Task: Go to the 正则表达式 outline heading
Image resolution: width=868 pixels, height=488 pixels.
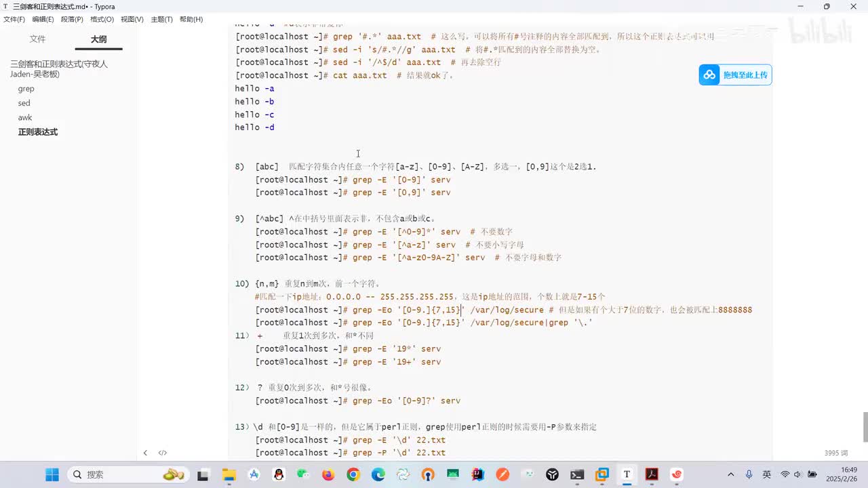Action: pyautogui.click(x=38, y=132)
